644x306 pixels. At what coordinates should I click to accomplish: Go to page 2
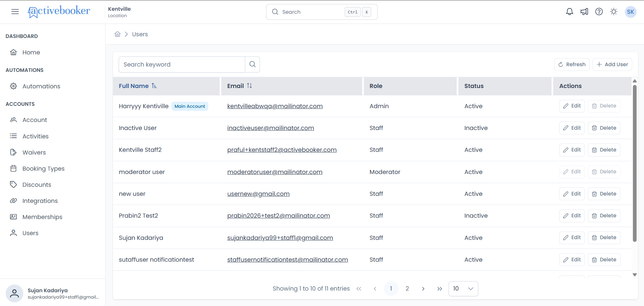click(407, 289)
